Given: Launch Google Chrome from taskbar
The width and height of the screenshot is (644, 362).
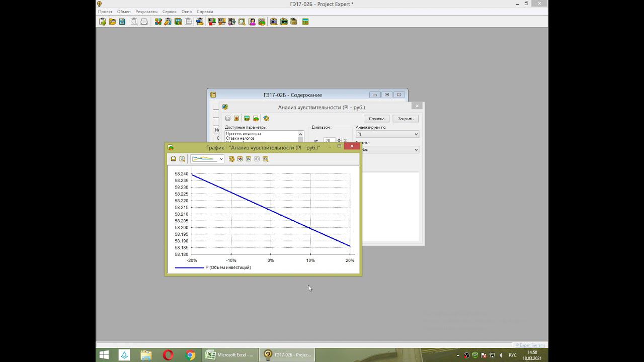Looking at the screenshot, I should [x=190, y=355].
